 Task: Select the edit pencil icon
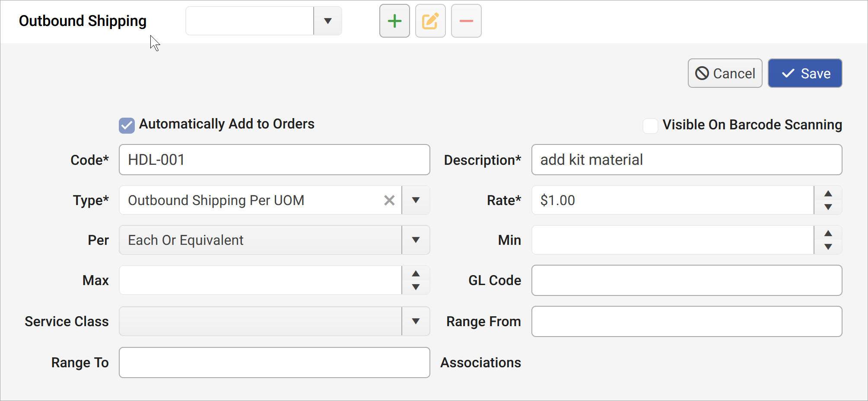point(430,20)
